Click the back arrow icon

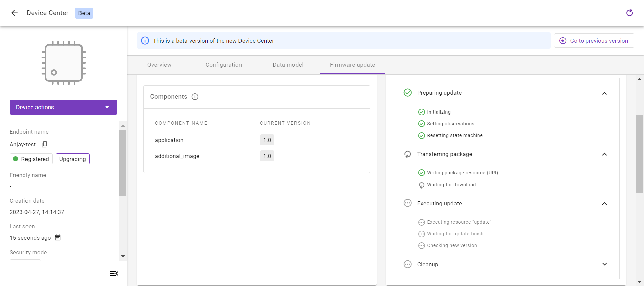14,13
